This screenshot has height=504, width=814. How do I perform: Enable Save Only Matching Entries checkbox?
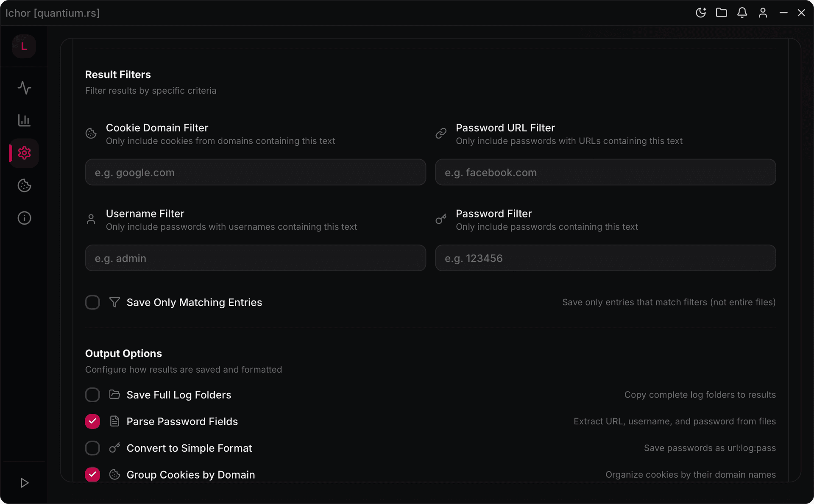[x=92, y=302]
